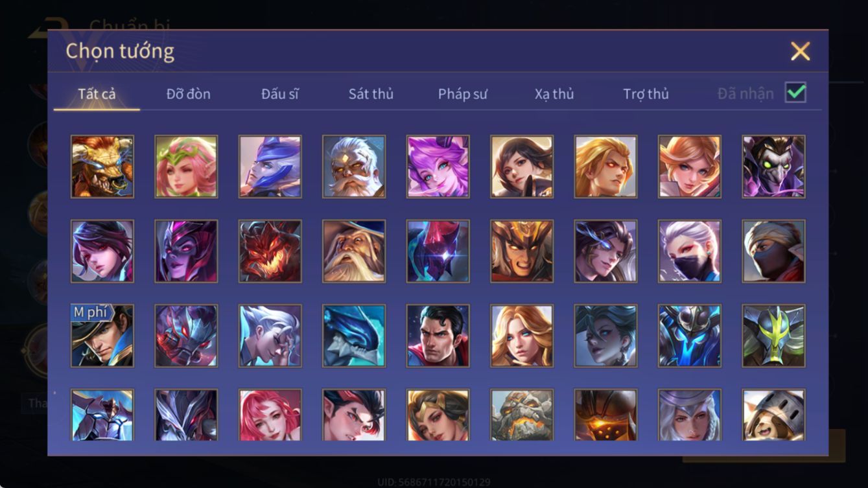
Task: Switch to the Đỡ đòn tab
Action: (188, 94)
